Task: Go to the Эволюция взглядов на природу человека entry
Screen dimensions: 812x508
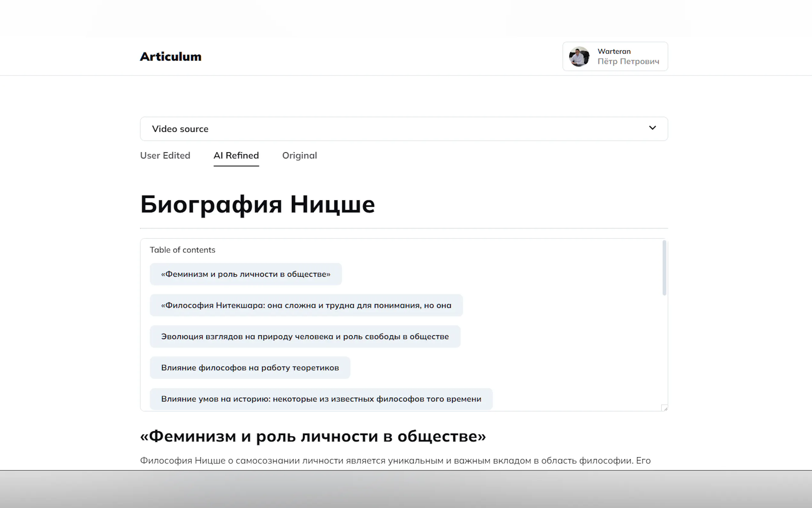Action: point(305,336)
